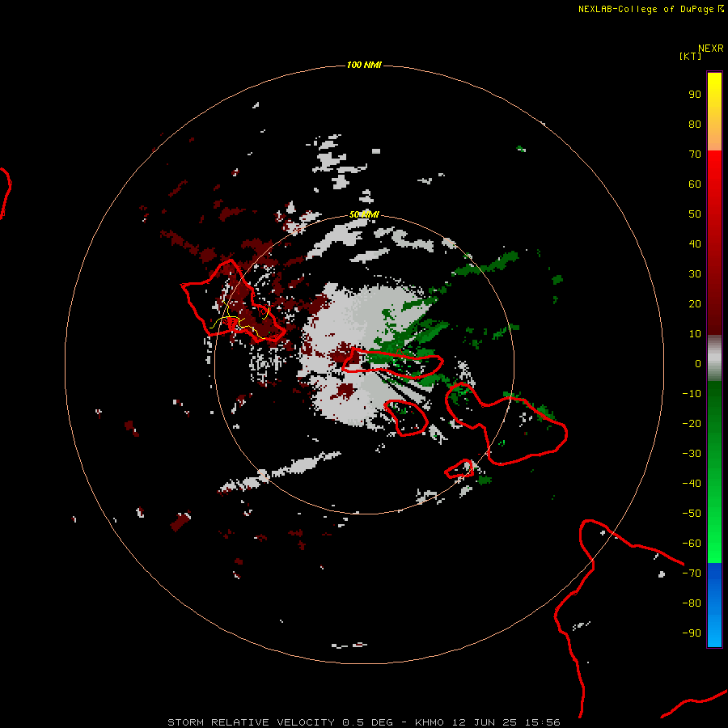Screen dimensions: 728x728
Task: Click the 100 NMI range ring label
Action: tap(364, 65)
